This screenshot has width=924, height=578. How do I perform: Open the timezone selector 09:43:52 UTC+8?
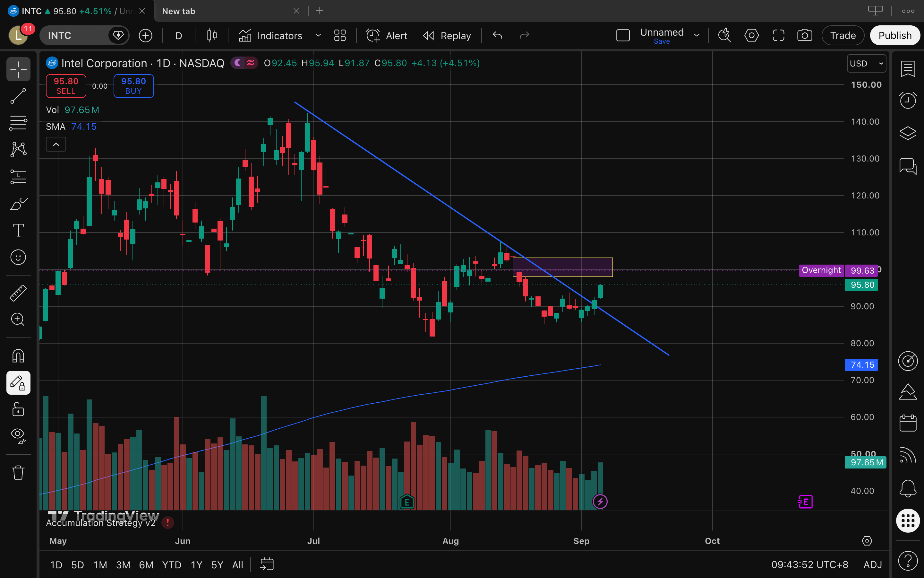pyautogui.click(x=809, y=565)
